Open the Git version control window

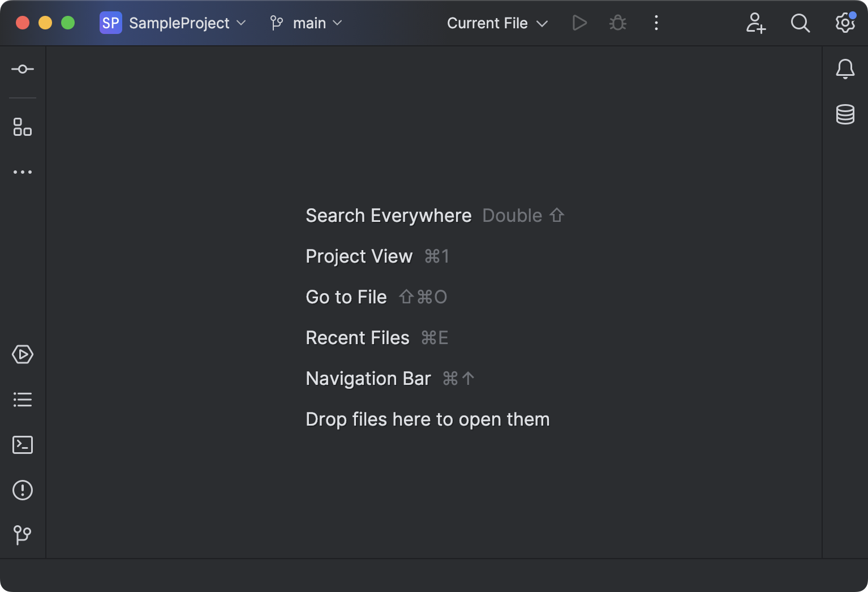click(23, 535)
